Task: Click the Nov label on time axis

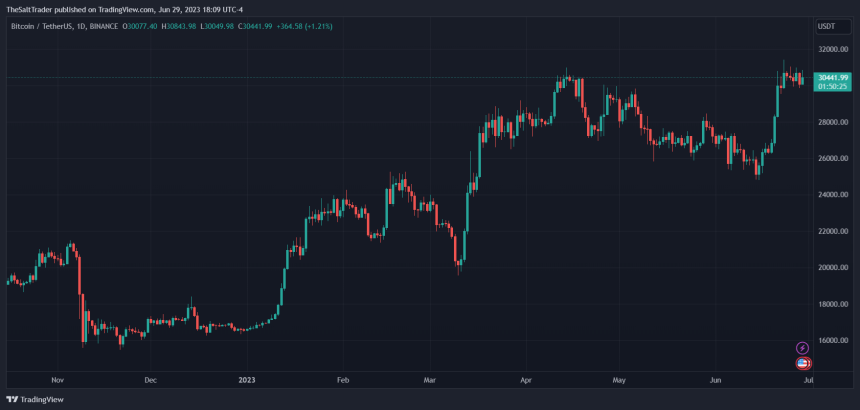Action: 57,380
